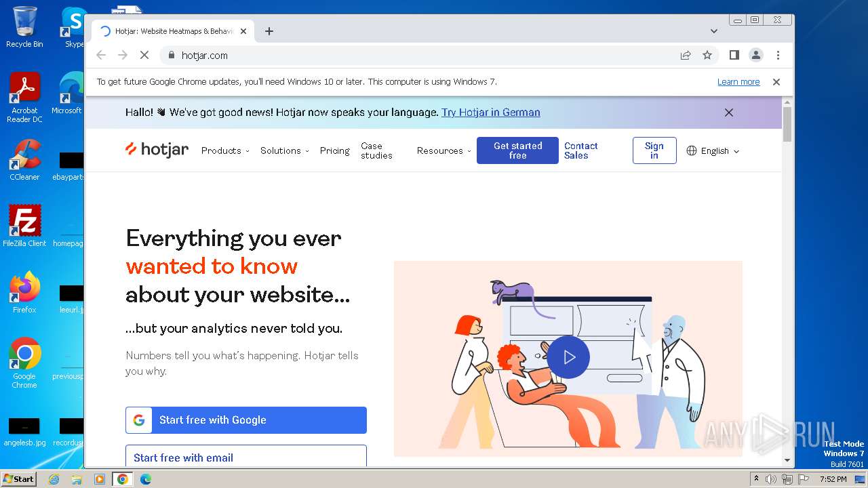
Task: Launch Acrobat Reader DC from desktop
Action: point(26,98)
